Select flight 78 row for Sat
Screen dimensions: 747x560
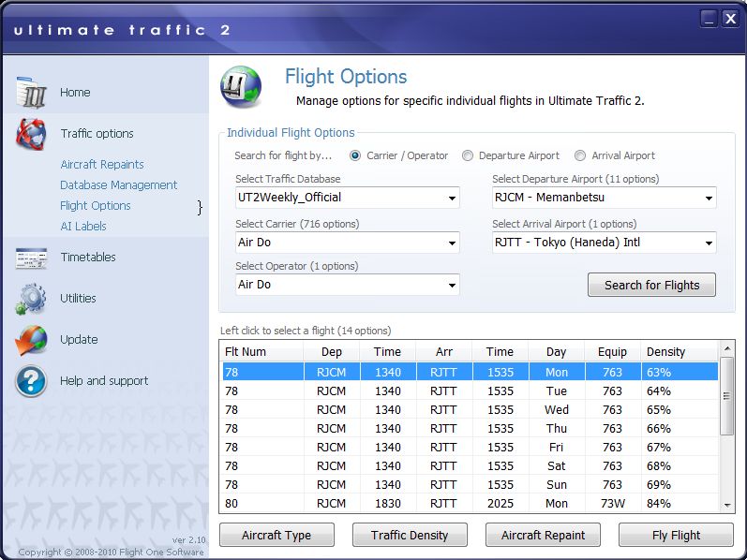471,465
